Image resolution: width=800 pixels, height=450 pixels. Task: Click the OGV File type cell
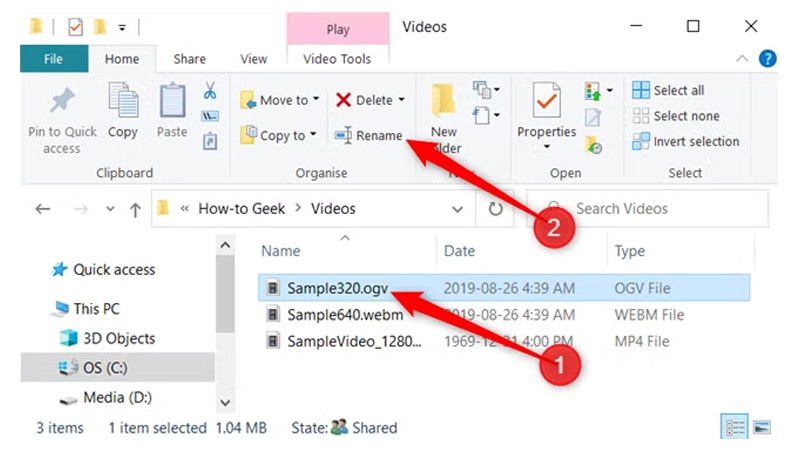[642, 288]
